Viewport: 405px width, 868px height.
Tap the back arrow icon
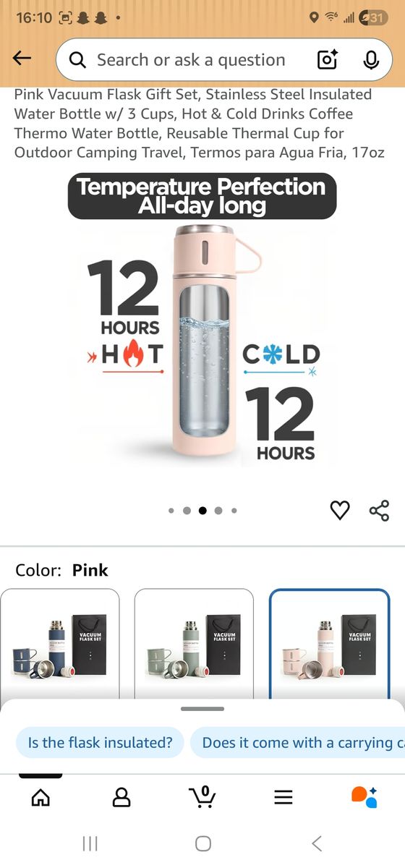[x=22, y=59]
